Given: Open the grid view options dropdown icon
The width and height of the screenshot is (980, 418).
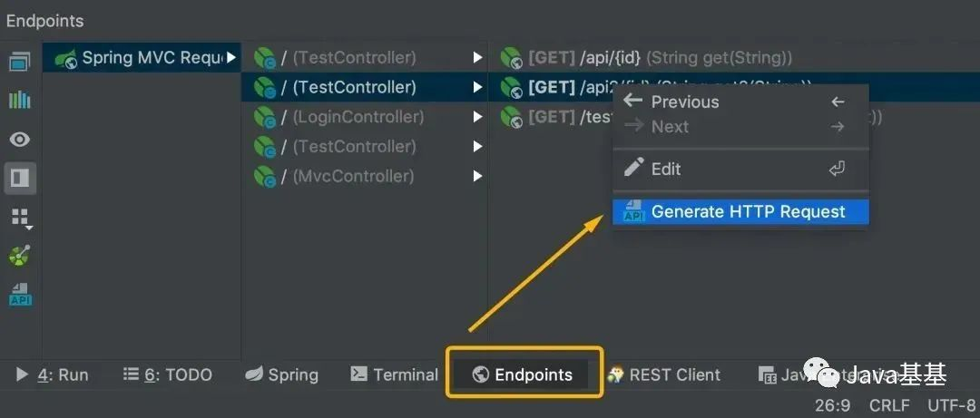Looking at the screenshot, I should coord(21,219).
